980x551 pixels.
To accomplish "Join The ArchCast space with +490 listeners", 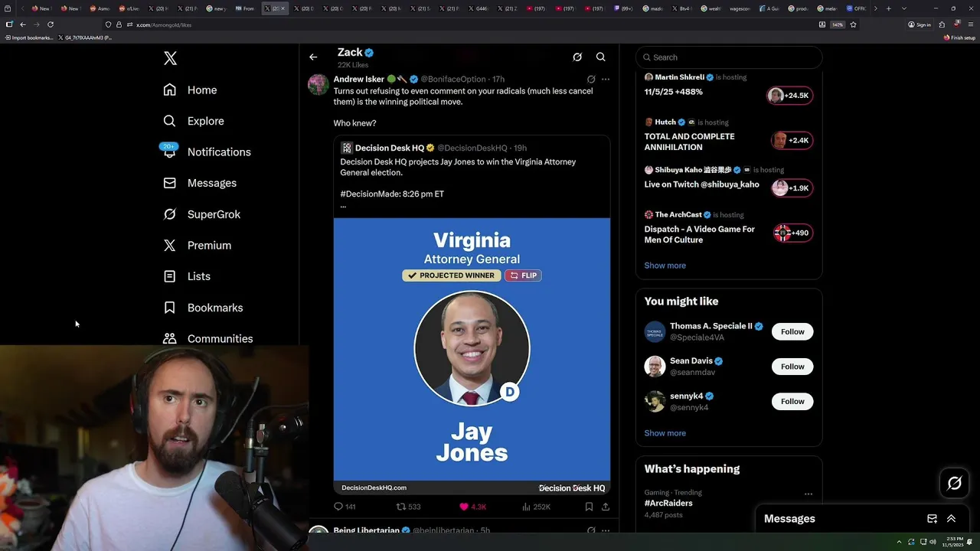I will pos(792,233).
